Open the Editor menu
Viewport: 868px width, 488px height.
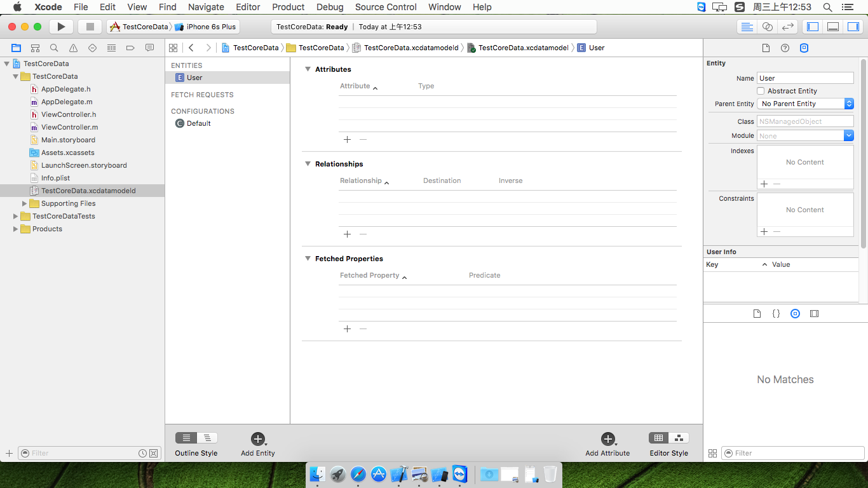pos(248,7)
